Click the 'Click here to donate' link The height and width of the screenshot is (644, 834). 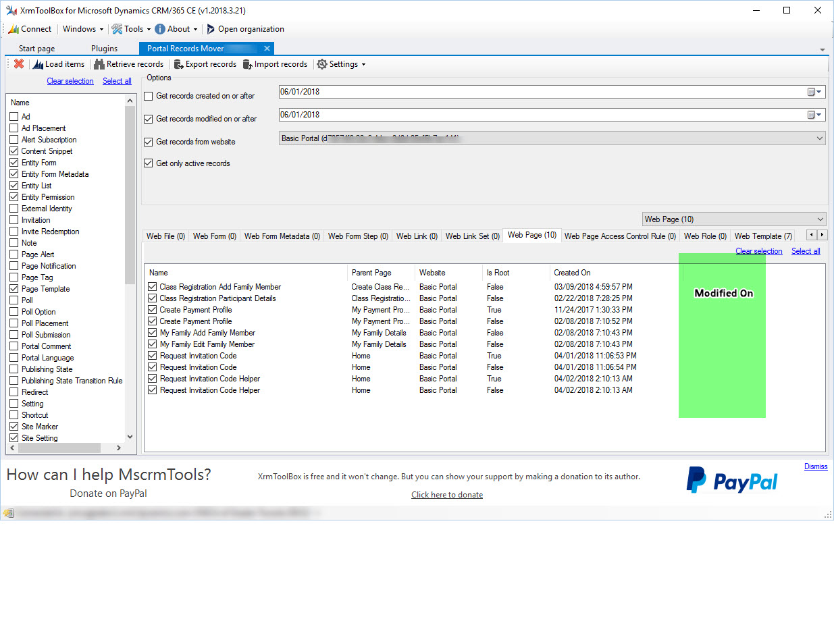[447, 494]
